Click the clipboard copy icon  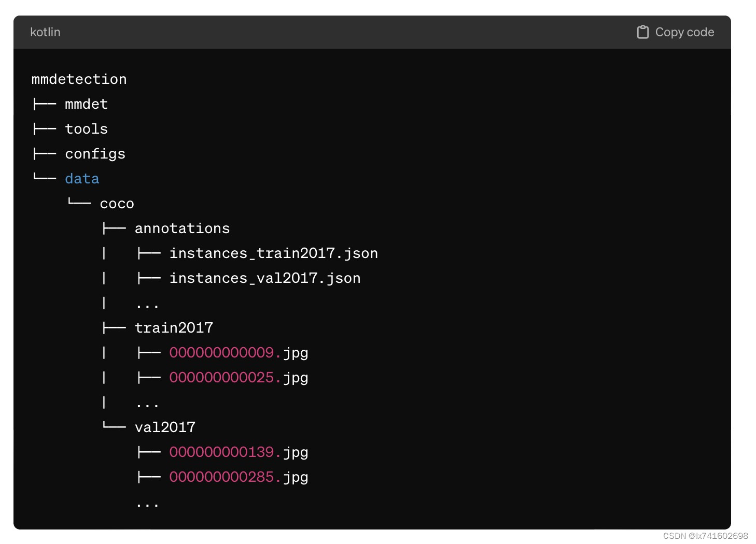pyautogui.click(x=642, y=32)
